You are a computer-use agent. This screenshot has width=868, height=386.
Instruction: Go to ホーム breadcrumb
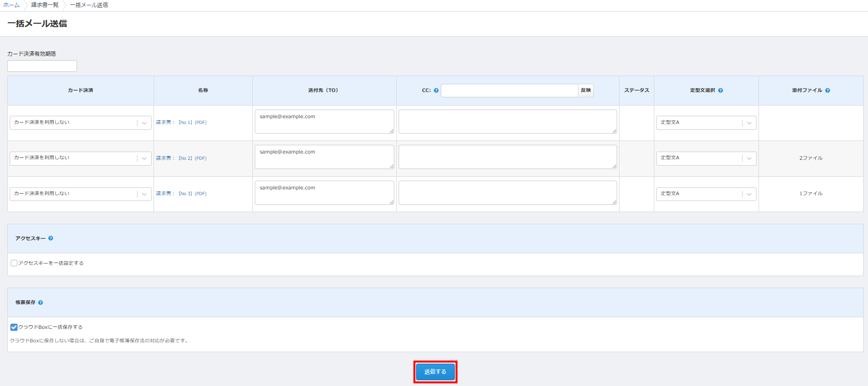pyautogui.click(x=11, y=5)
